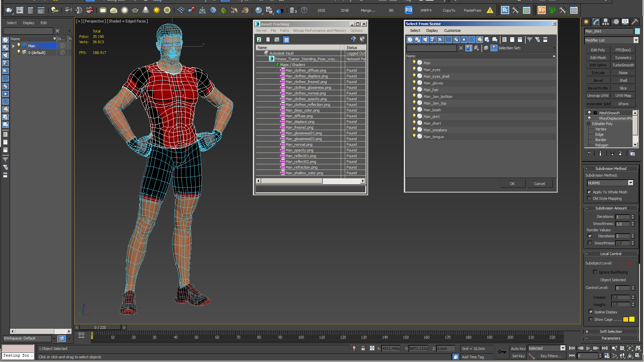Click the cone primitive icon
The image size is (644, 362).
click(x=146, y=10)
